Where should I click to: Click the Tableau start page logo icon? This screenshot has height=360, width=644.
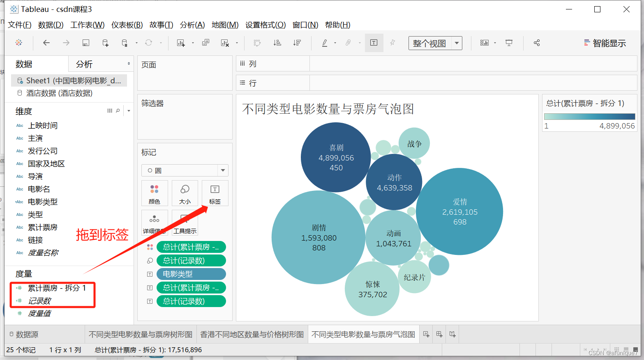(x=19, y=43)
